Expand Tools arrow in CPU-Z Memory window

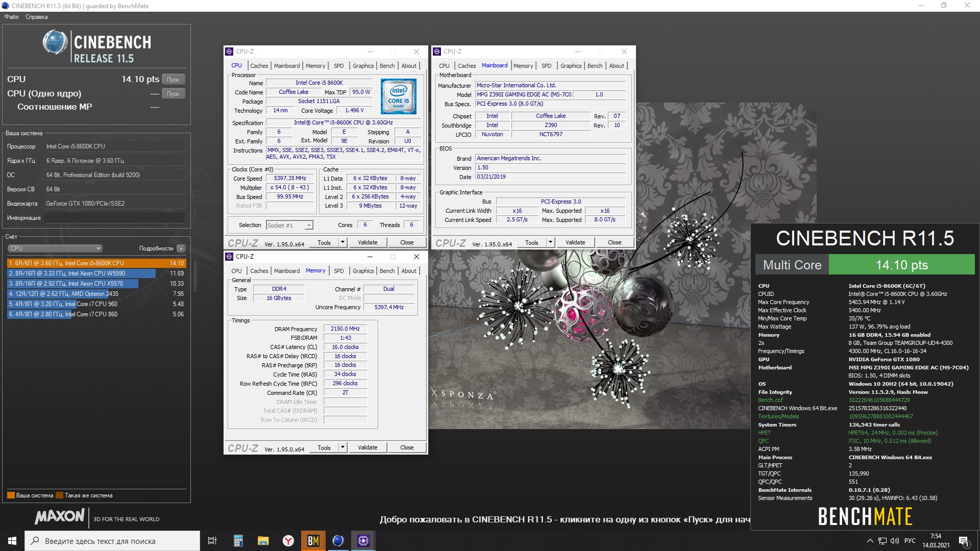[x=343, y=447]
